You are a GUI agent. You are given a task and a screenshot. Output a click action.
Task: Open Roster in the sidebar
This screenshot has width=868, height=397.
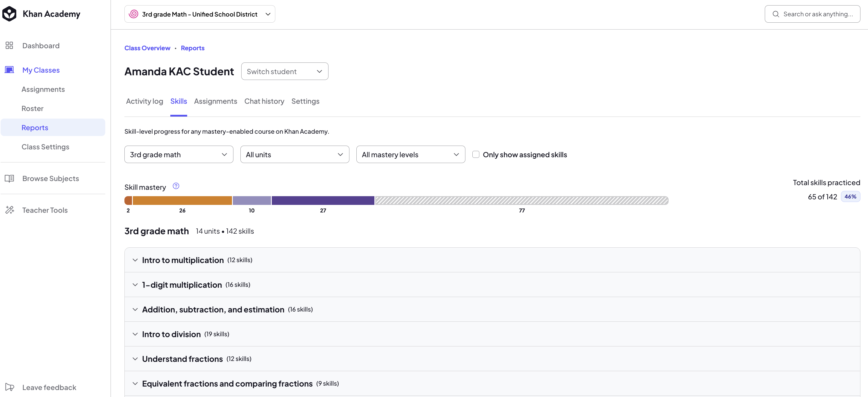point(32,108)
